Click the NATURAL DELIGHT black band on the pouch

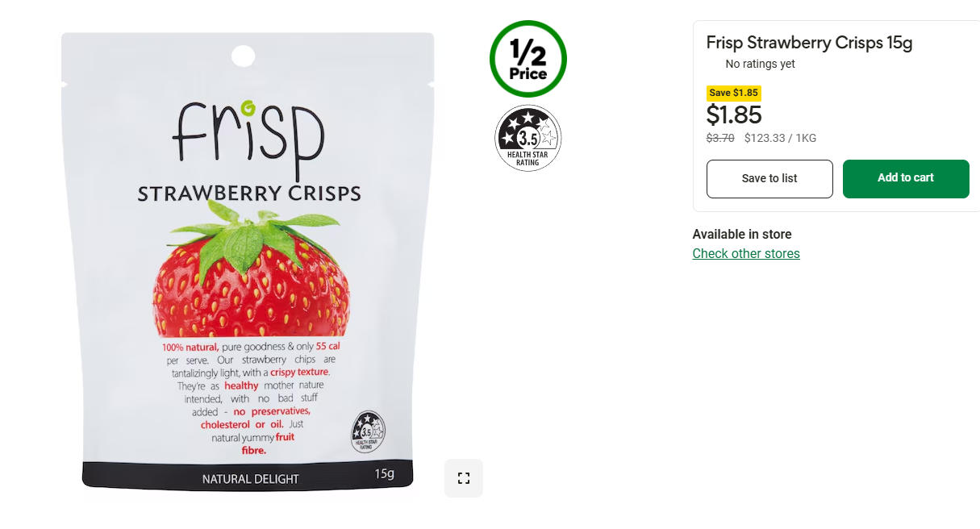point(248,475)
